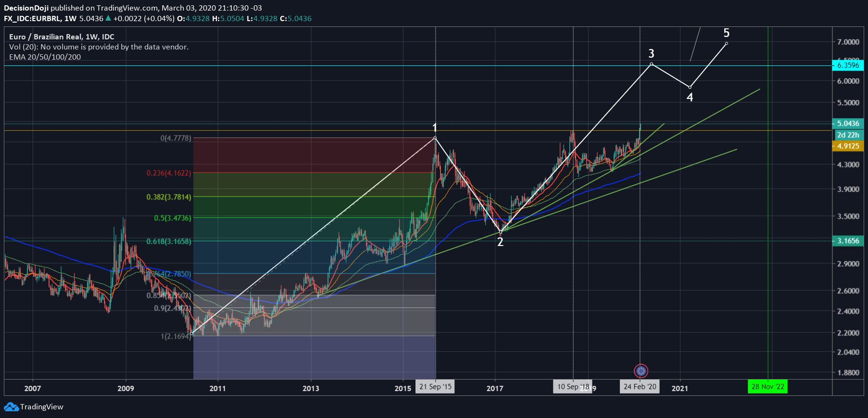Click the Euro event marker on the time axis
Viewport: 868px width, 418px height.
(x=641, y=371)
